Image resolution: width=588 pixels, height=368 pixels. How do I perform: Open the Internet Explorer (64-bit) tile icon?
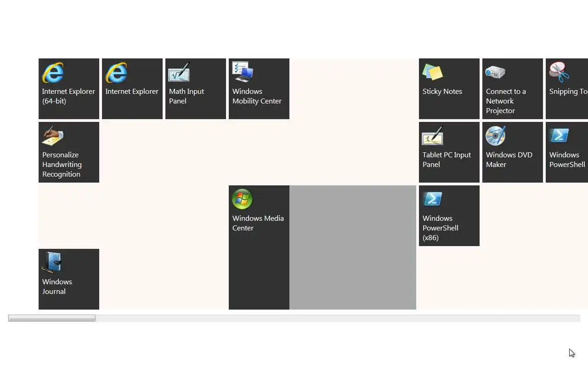pos(53,73)
